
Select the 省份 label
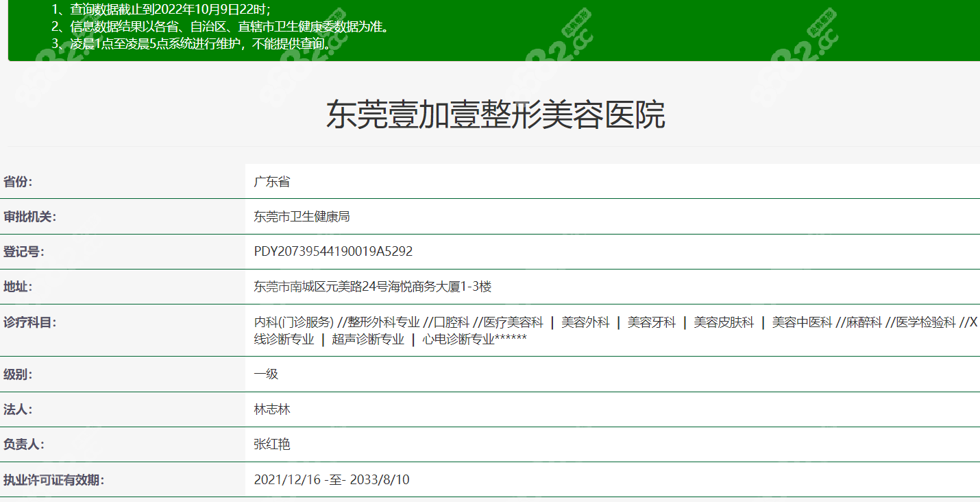(18, 182)
